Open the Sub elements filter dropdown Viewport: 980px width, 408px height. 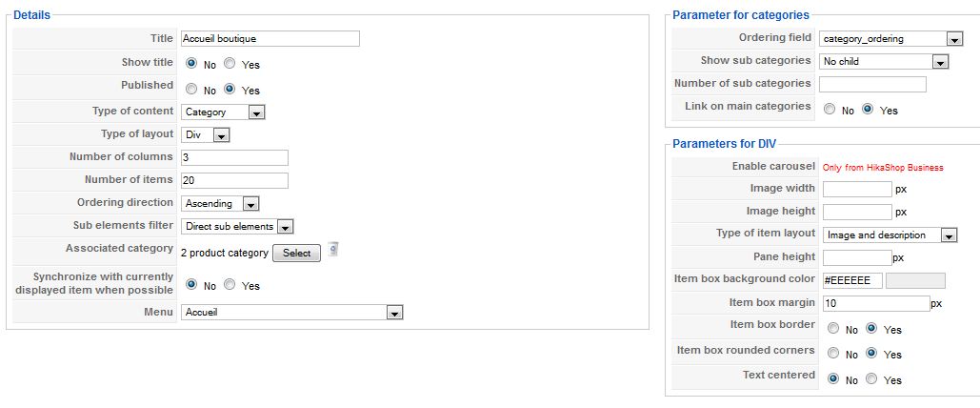(237, 226)
